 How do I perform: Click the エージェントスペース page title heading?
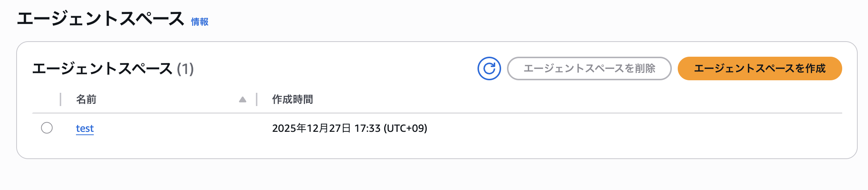pos(100,18)
